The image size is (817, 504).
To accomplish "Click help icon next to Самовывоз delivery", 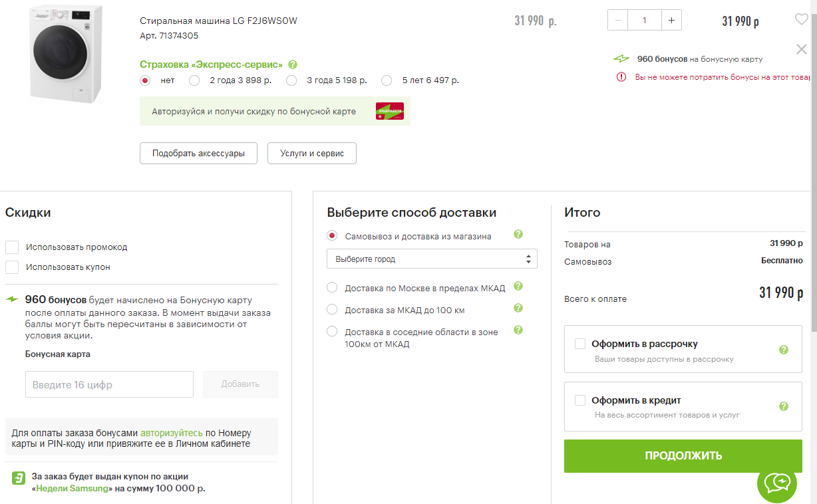I will pyautogui.click(x=518, y=235).
